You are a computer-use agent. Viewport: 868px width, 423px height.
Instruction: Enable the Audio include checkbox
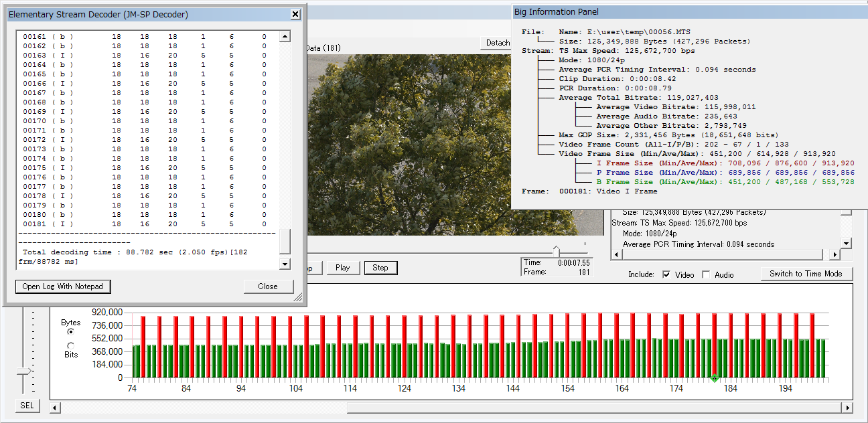coord(706,274)
